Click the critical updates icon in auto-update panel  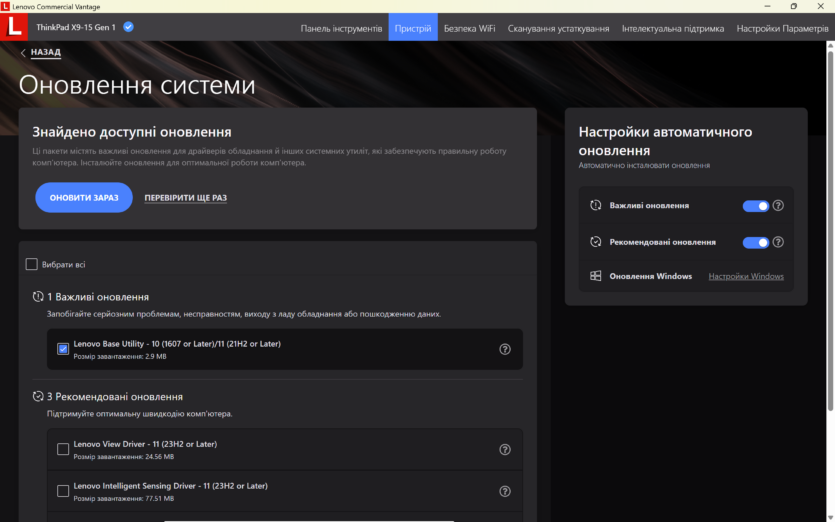click(595, 205)
